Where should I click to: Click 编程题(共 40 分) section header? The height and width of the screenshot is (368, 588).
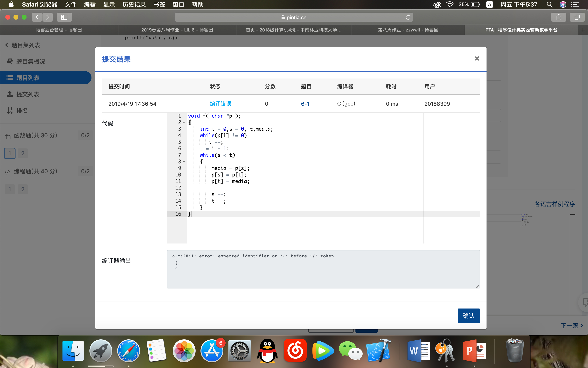click(35, 171)
